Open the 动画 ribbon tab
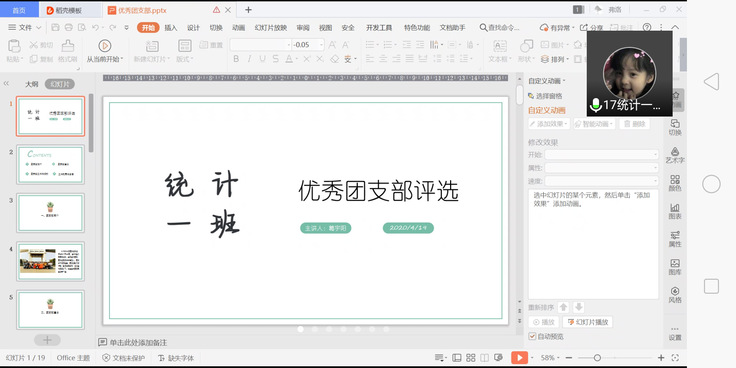The height and width of the screenshot is (368, 736). pos(238,28)
